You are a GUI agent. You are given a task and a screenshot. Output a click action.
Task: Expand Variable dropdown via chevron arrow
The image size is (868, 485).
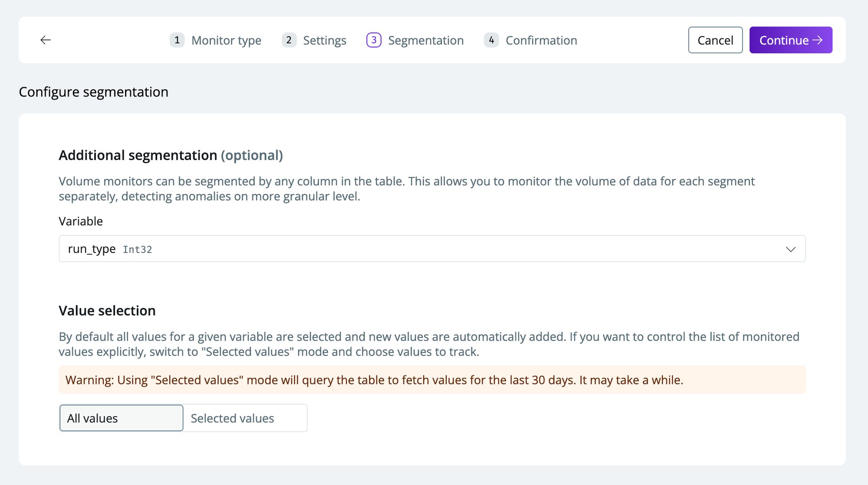tap(790, 249)
